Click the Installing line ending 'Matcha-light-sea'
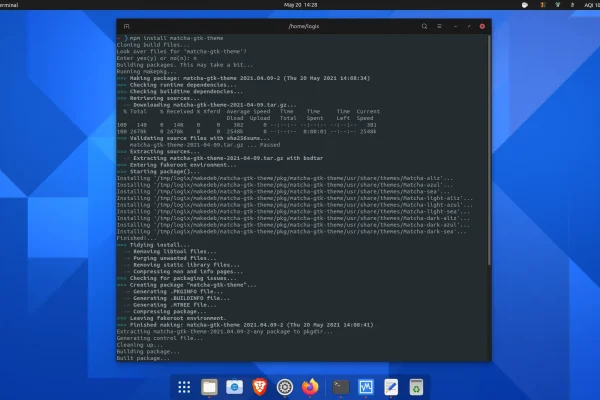600x400 pixels. tap(293, 212)
